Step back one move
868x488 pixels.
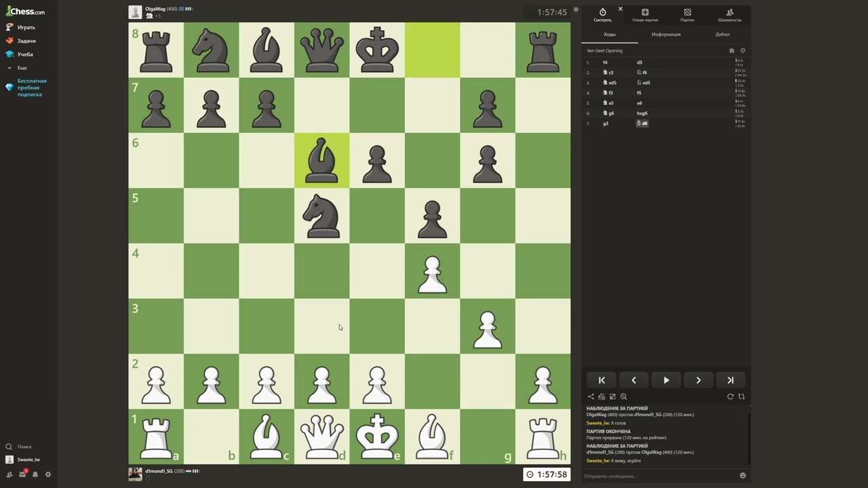(633, 380)
